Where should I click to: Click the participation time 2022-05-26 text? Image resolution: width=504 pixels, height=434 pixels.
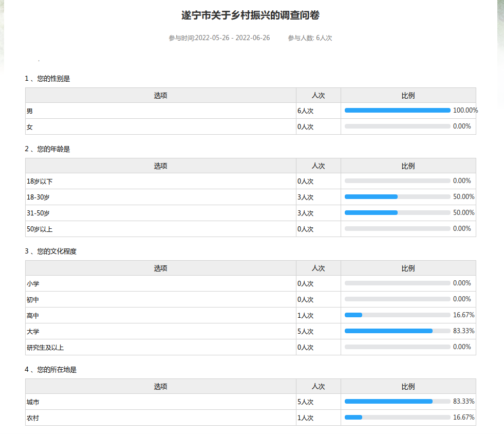219,38
